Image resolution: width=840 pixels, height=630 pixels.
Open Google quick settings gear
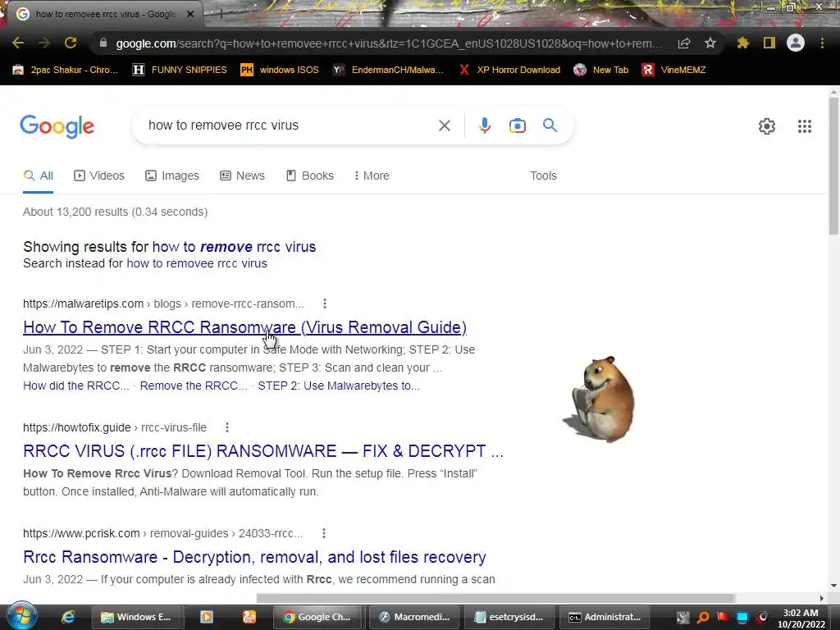tap(767, 126)
